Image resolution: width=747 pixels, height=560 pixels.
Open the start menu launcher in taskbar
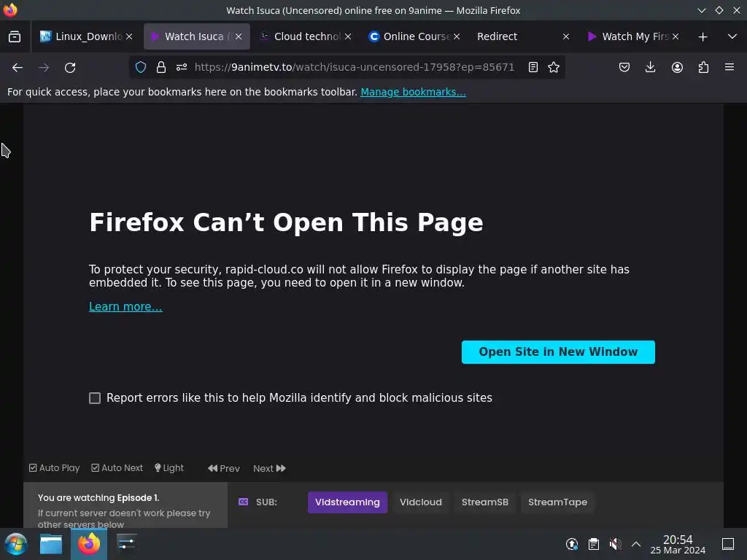point(16,544)
